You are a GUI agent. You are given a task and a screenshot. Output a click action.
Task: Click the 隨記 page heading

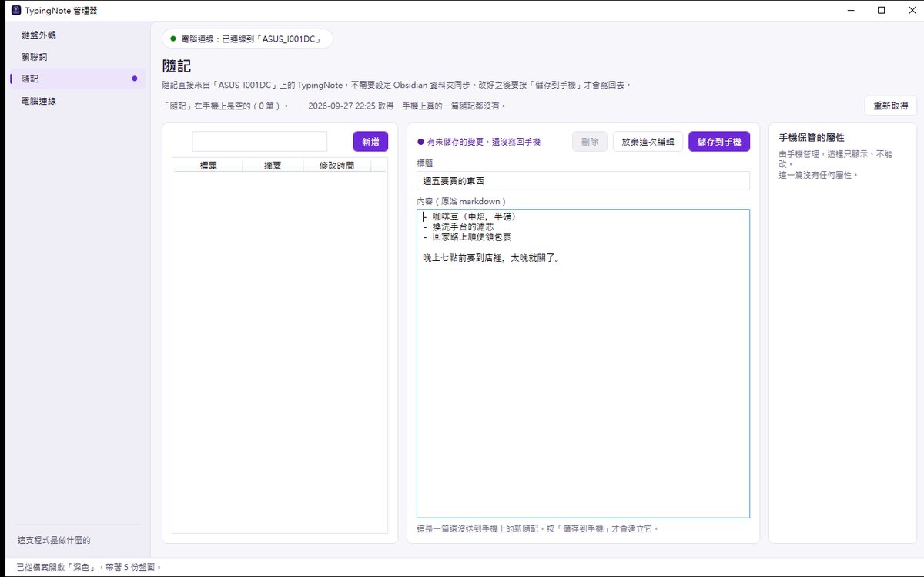tap(177, 66)
